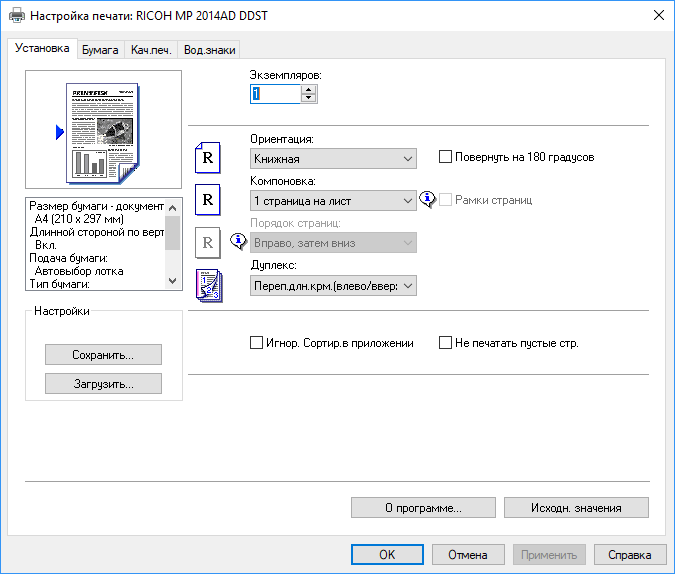The image size is (675, 574).
Task: Expand the Компоновка dropdown list
Action: tap(333, 200)
